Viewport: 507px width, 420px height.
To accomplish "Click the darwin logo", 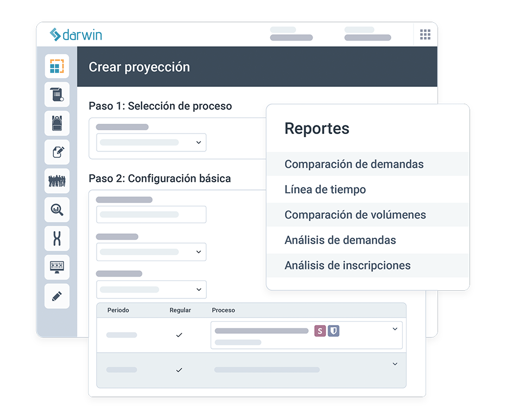I will click(76, 35).
